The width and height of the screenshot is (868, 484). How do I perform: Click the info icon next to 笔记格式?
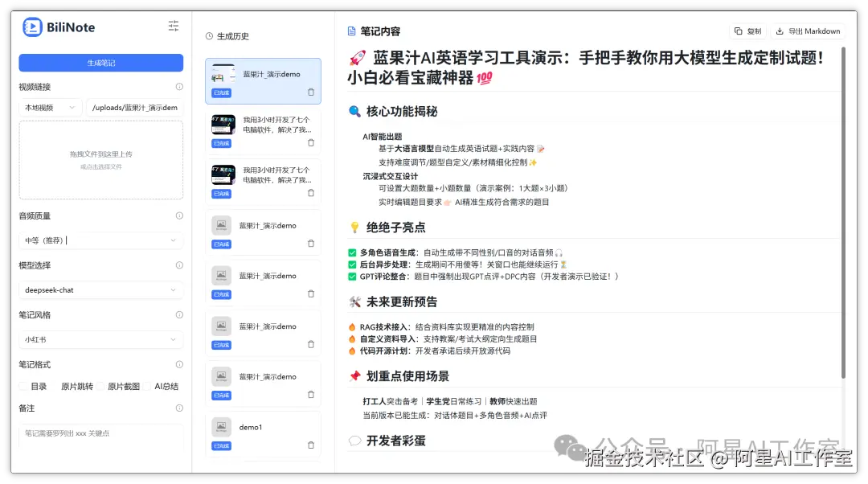point(179,364)
